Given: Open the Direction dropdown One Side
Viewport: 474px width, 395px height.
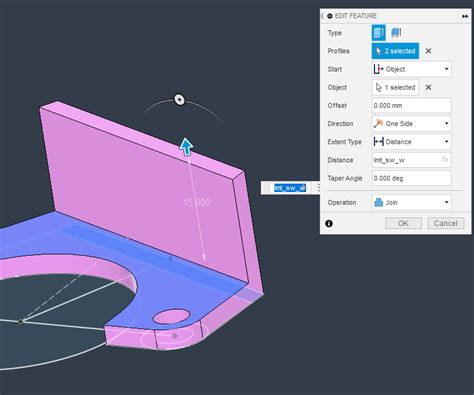Looking at the screenshot, I should 412,124.
